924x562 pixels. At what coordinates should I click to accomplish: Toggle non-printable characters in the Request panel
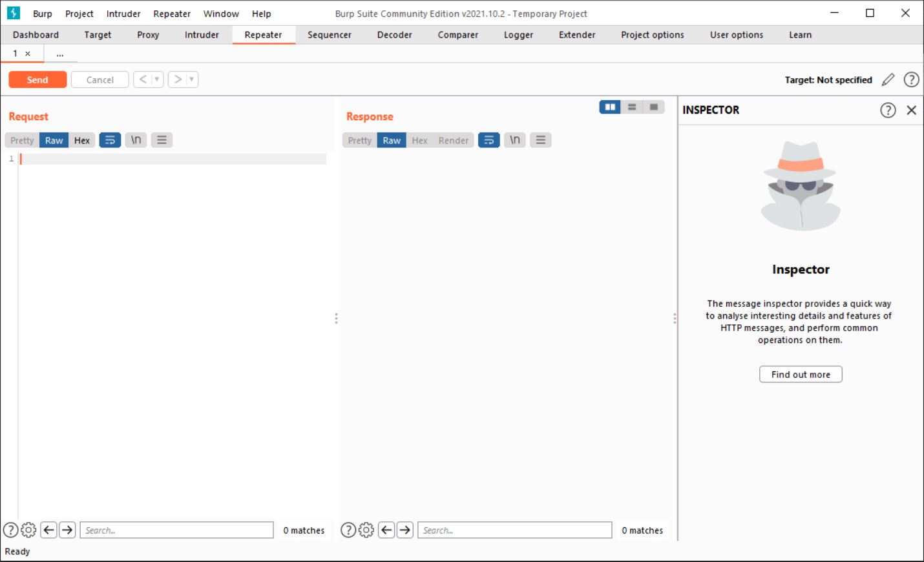[136, 140]
